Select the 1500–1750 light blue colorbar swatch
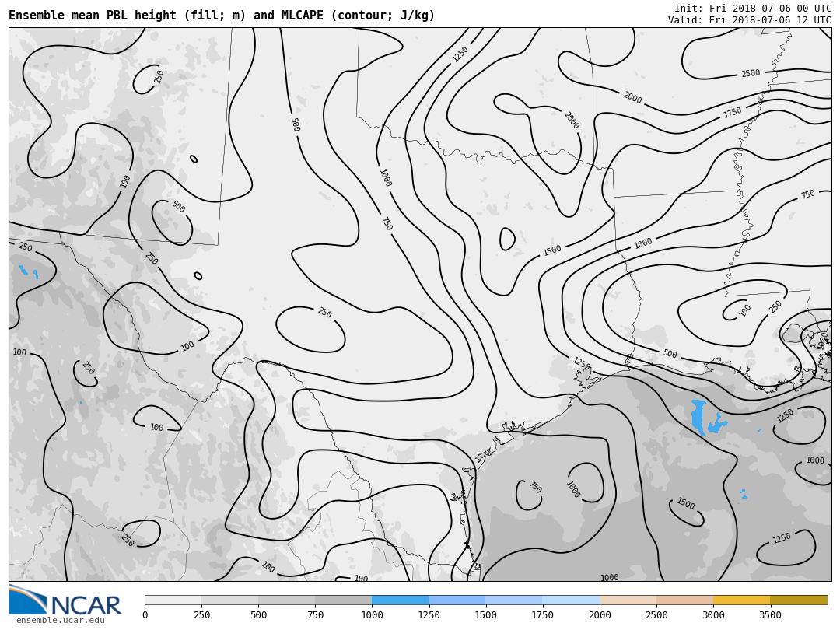The image size is (840, 630). pos(513,600)
